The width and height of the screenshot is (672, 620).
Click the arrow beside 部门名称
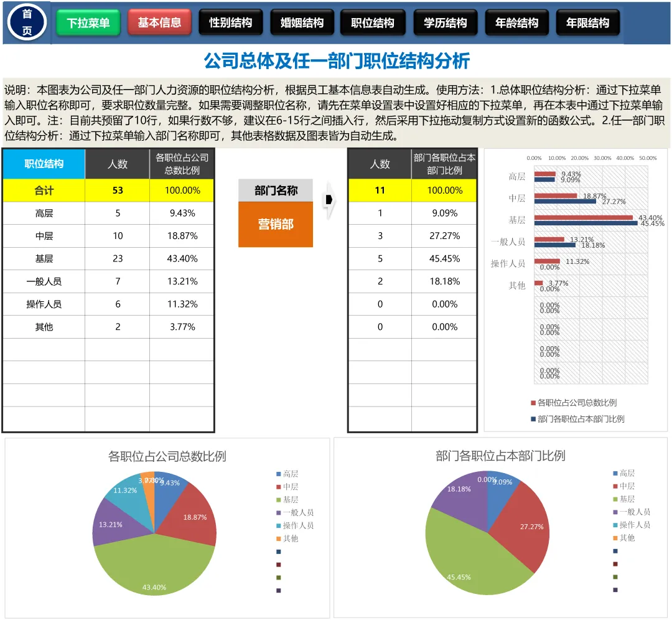(x=329, y=200)
